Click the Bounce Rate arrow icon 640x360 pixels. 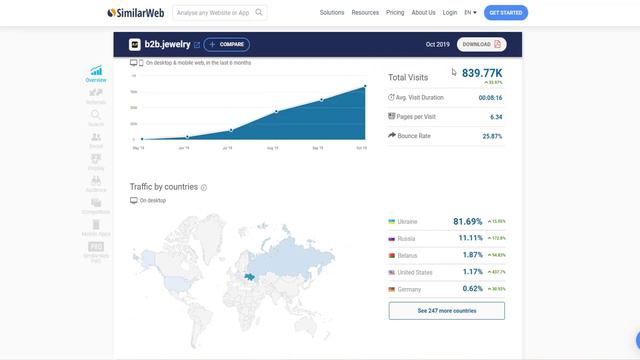(392, 135)
